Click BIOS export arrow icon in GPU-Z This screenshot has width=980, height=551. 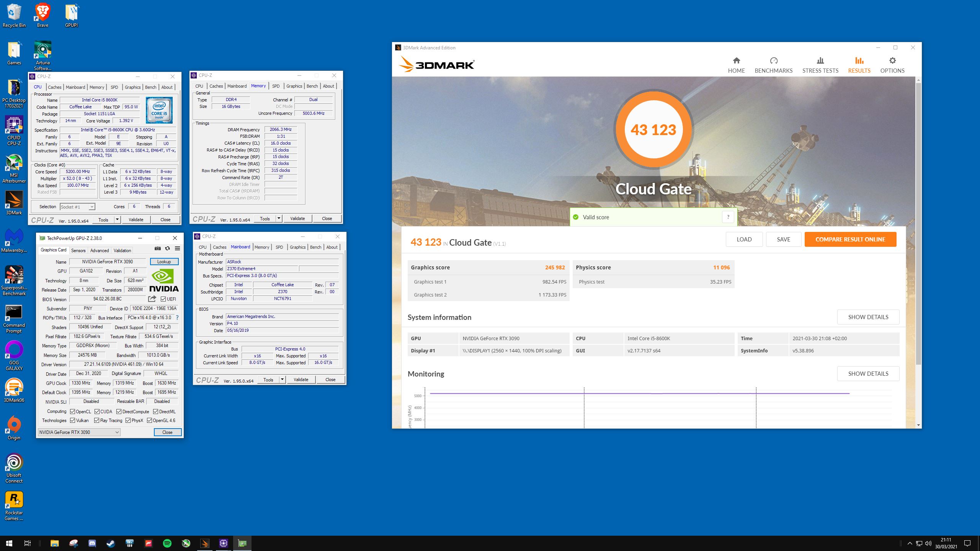click(x=152, y=299)
